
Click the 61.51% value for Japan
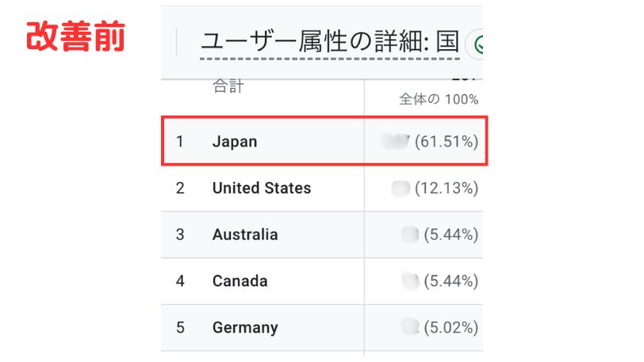[447, 142]
